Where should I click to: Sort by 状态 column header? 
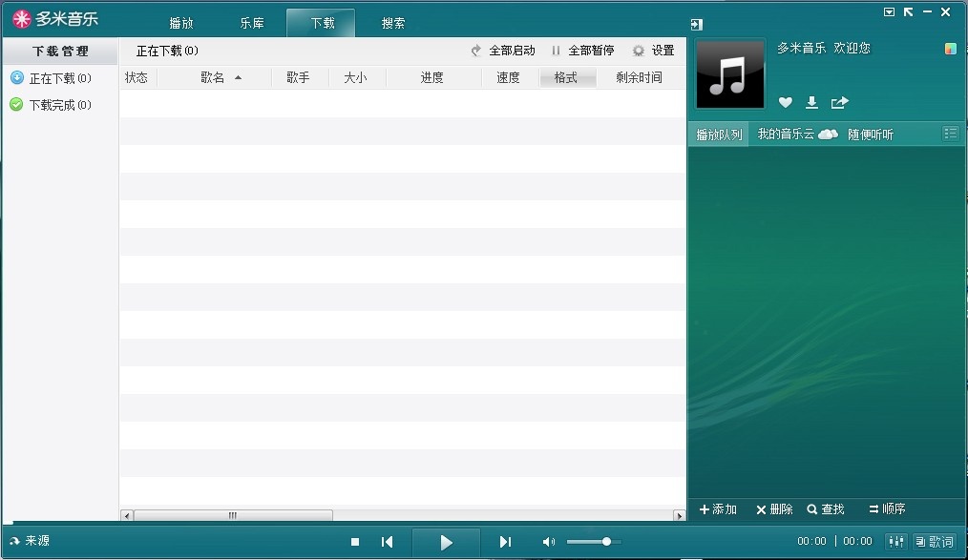click(x=137, y=77)
